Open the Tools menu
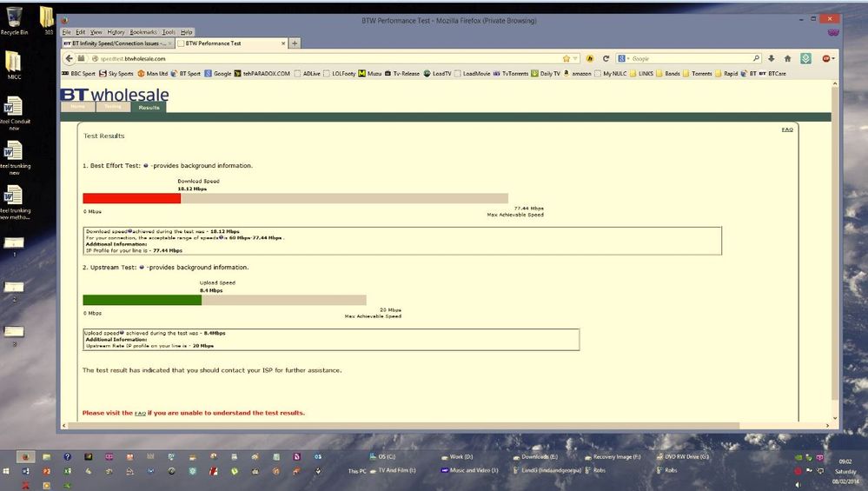This screenshot has height=491, width=868. pyautogui.click(x=169, y=32)
